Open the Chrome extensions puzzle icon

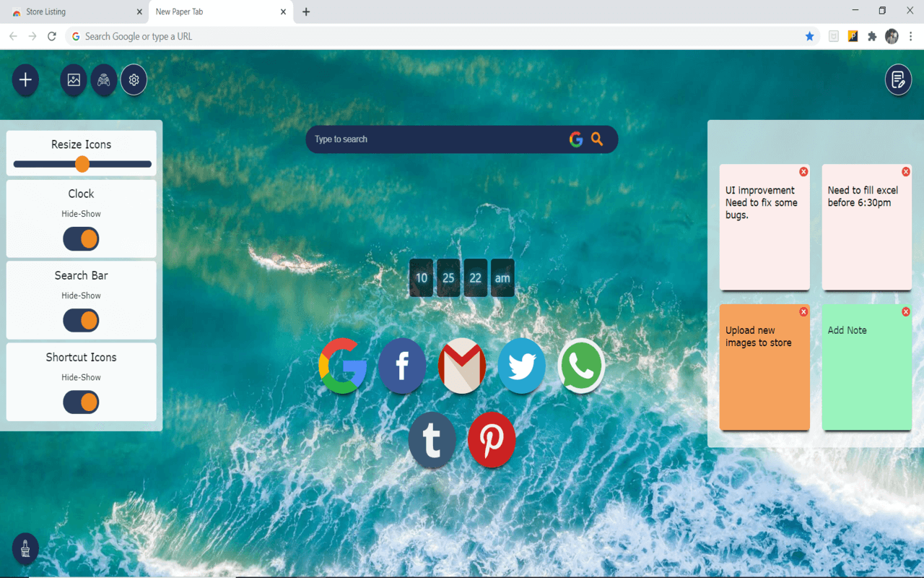[872, 36]
